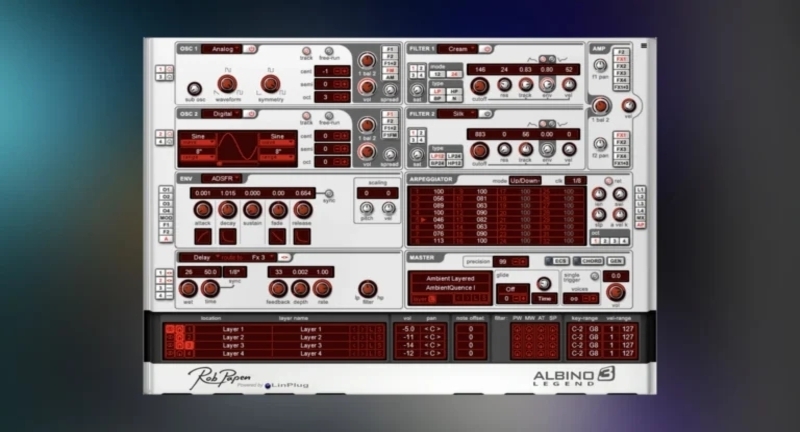The width and height of the screenshot is (800, 432).
Task: Click the attack curve shape icon
Action: 203,236
